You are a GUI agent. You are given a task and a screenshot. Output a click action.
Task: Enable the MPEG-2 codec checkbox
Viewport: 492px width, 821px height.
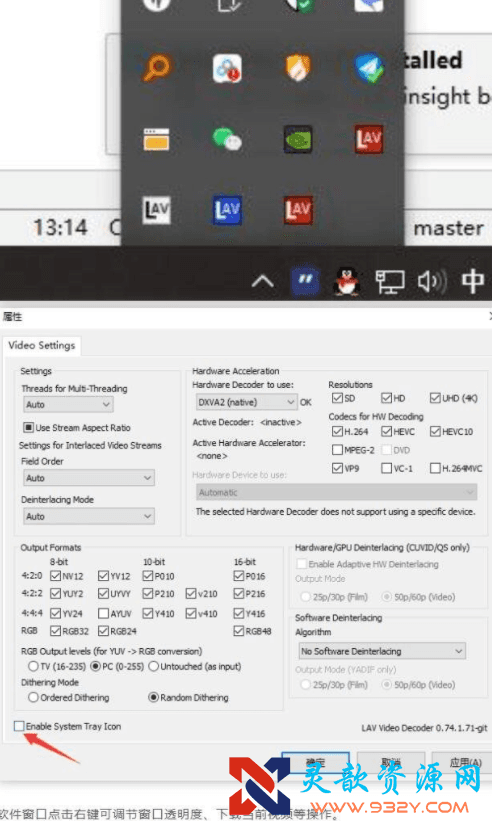(x=337, y=450)
